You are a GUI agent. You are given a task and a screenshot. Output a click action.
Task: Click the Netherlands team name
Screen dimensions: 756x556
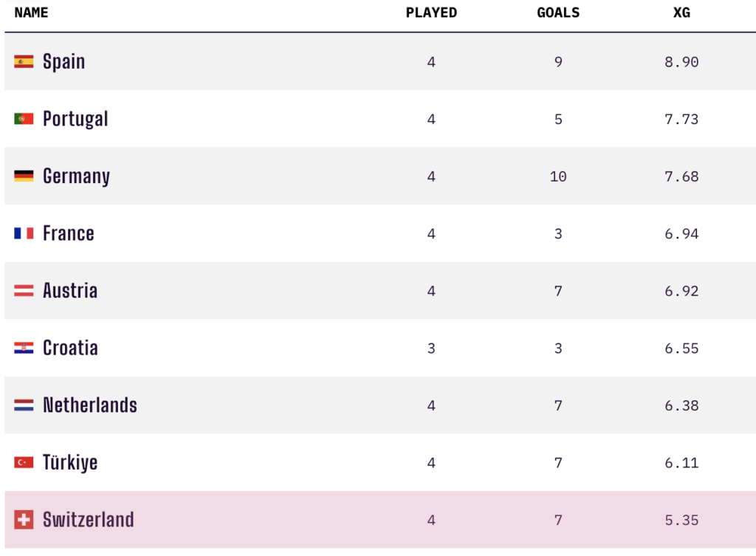click(90, 405)
